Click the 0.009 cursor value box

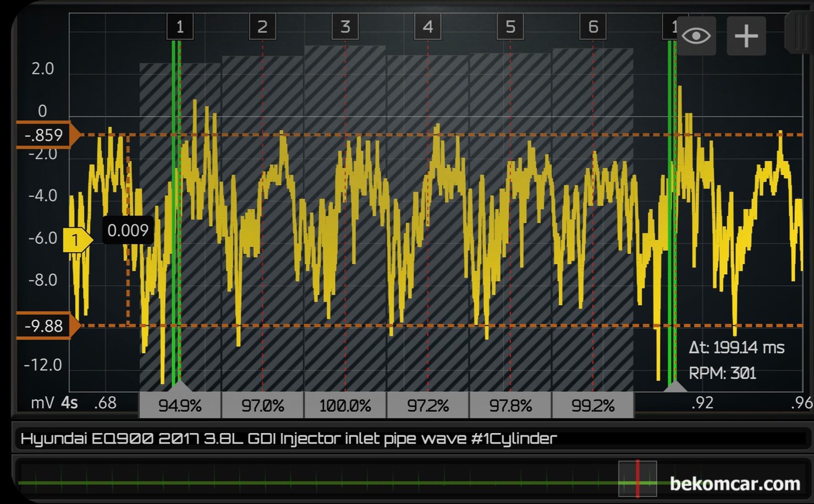128,230
